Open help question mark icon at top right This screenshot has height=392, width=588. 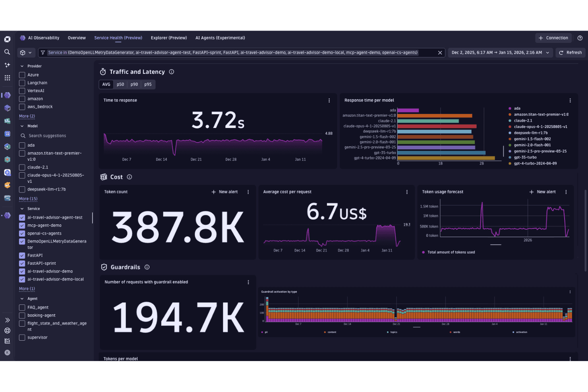coord(580,38)
